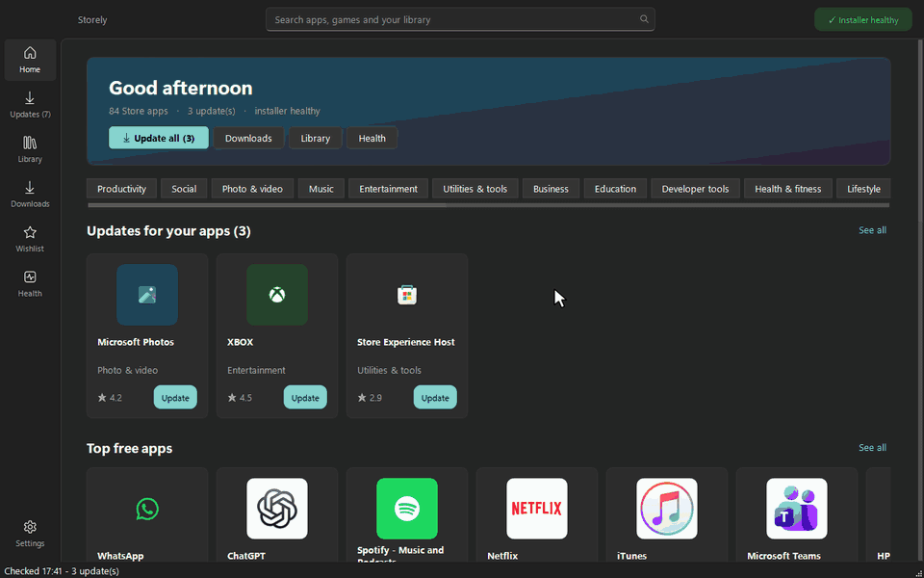
Task: Update Store Experience Host
Action: 435,398
